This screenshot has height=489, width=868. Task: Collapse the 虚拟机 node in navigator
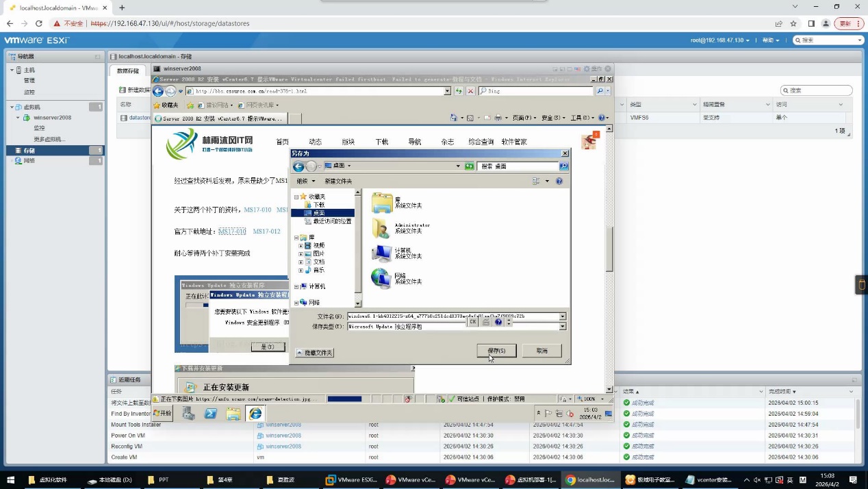(12, 108)
